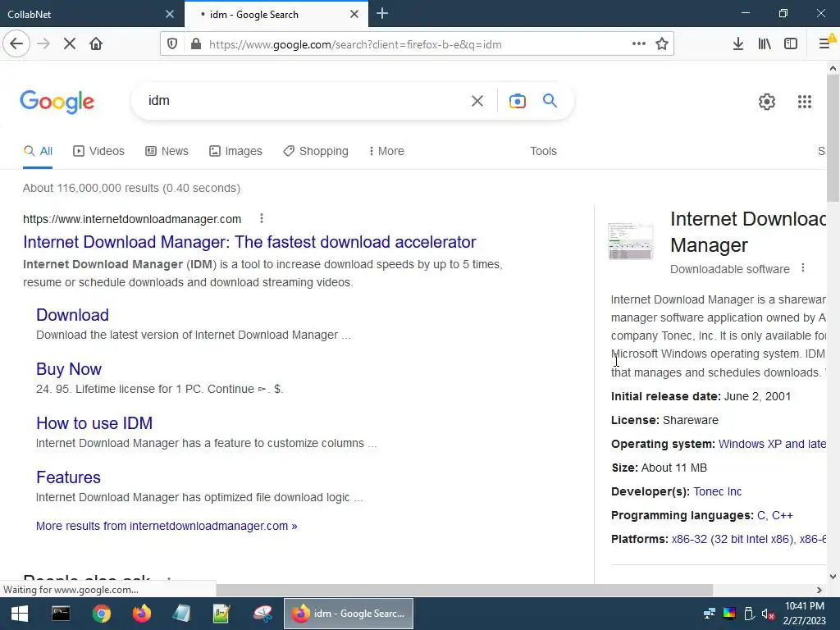
Task: Open the C, C++ programming languages link
Action: pyautogui.click(x=774, y=515)
